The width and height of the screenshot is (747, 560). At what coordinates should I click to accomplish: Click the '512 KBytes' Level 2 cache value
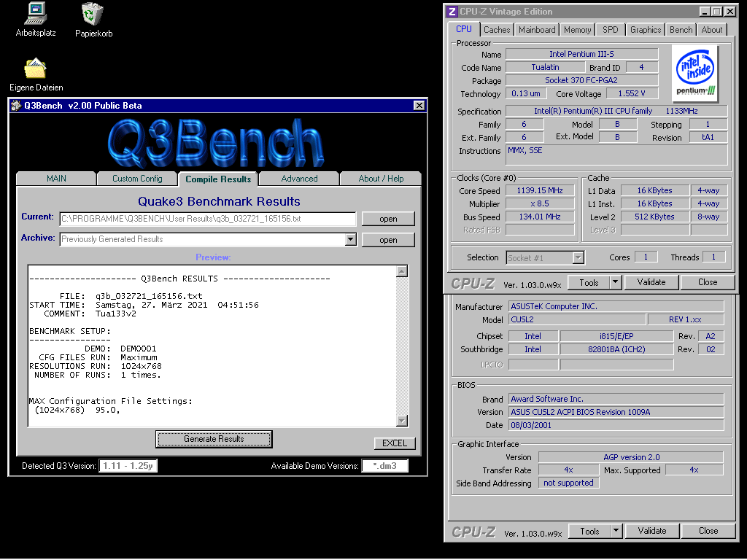click(x=654, y=217)
